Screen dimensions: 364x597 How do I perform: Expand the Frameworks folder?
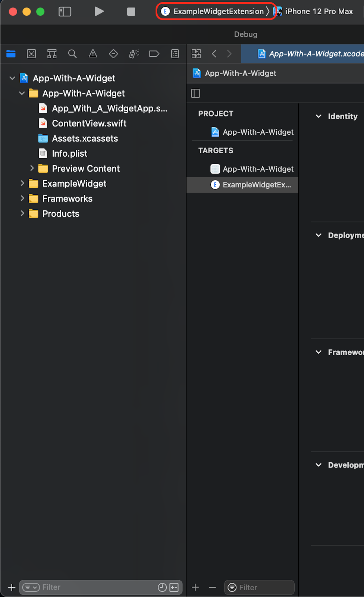point(22,199)
